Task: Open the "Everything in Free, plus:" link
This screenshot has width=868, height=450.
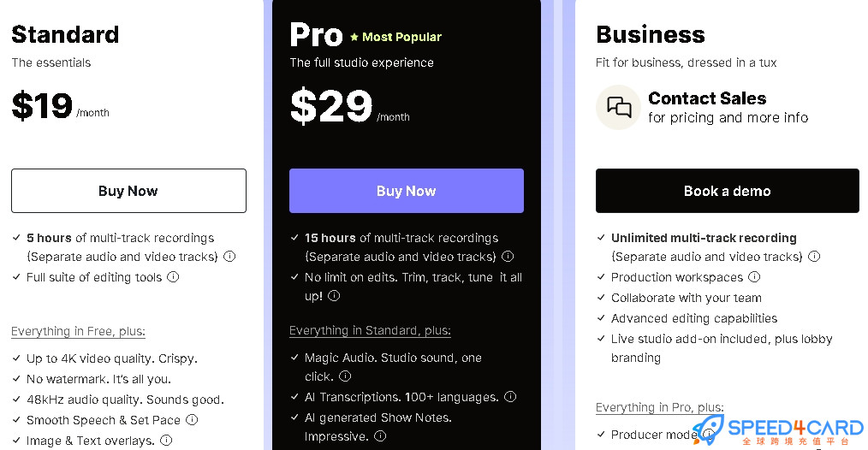Action: pos(78,331)
